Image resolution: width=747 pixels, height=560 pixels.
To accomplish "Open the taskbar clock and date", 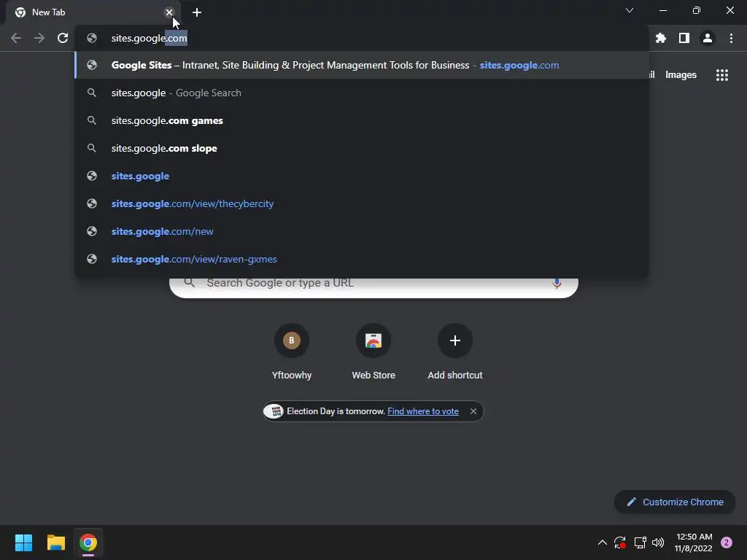I will (x=694, y=542).
